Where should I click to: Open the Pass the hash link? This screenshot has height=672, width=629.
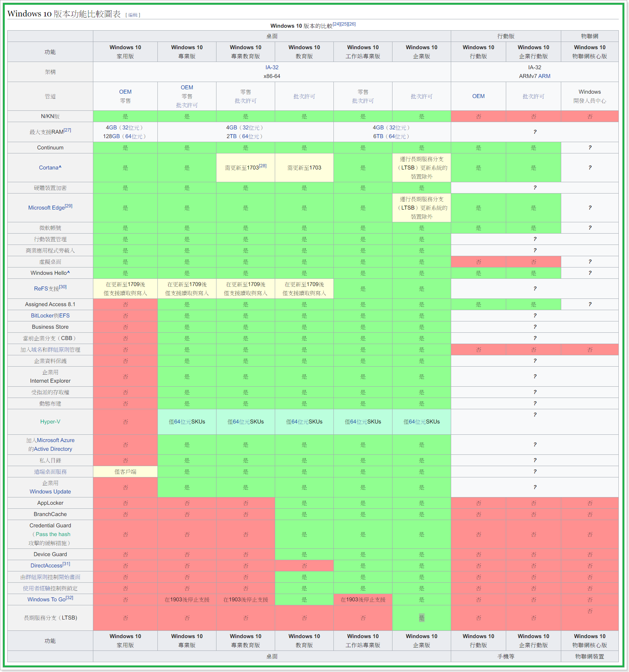pos(53,534)
